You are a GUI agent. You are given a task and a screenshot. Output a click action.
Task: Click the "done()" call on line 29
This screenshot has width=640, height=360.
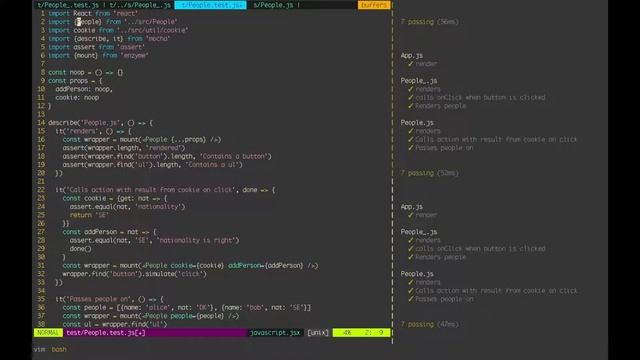tap(80, 249)
